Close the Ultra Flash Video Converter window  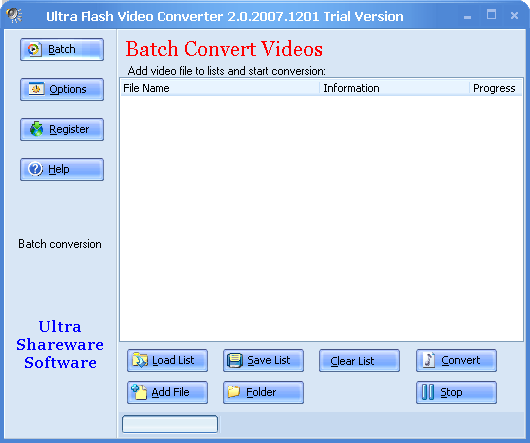[514, 16]
